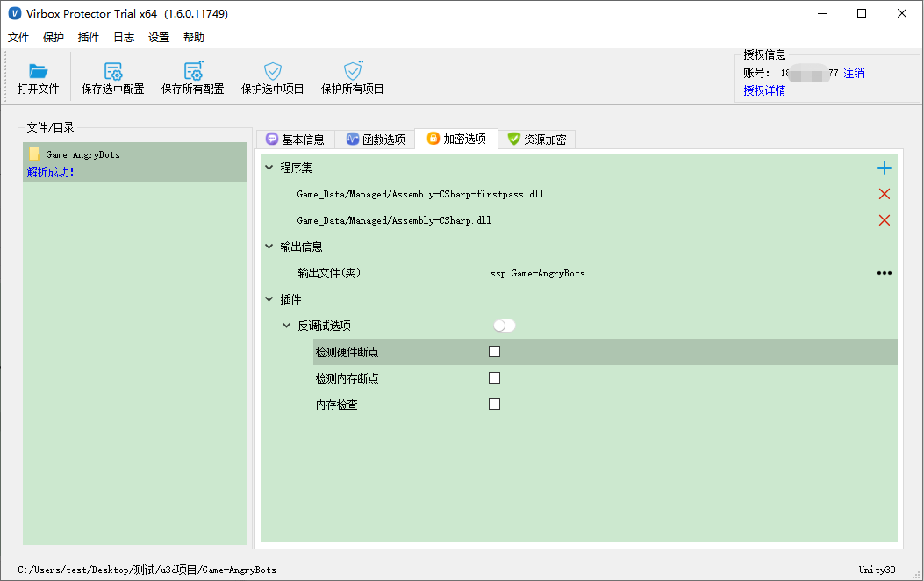Click the 注销 logout link

pos(854,73)
